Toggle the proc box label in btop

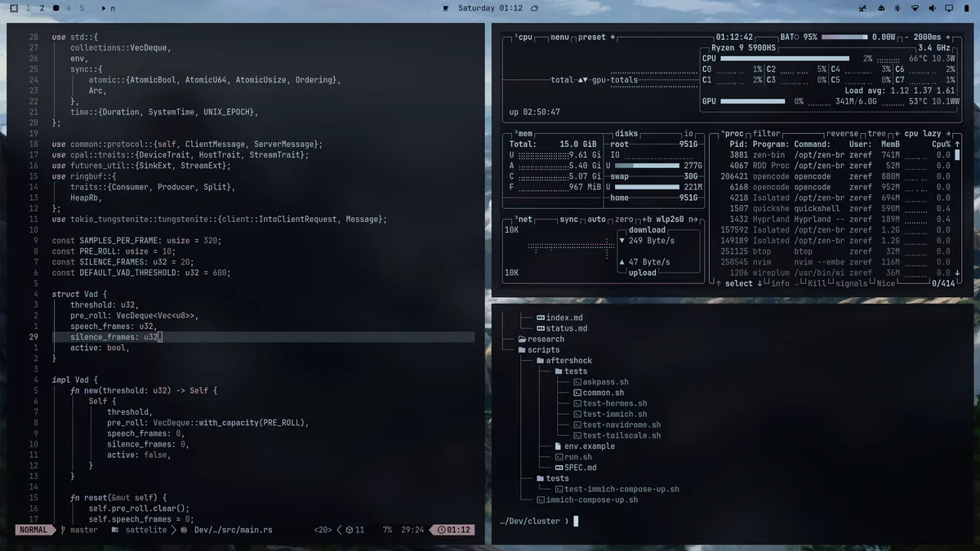[x=733, y=134]
